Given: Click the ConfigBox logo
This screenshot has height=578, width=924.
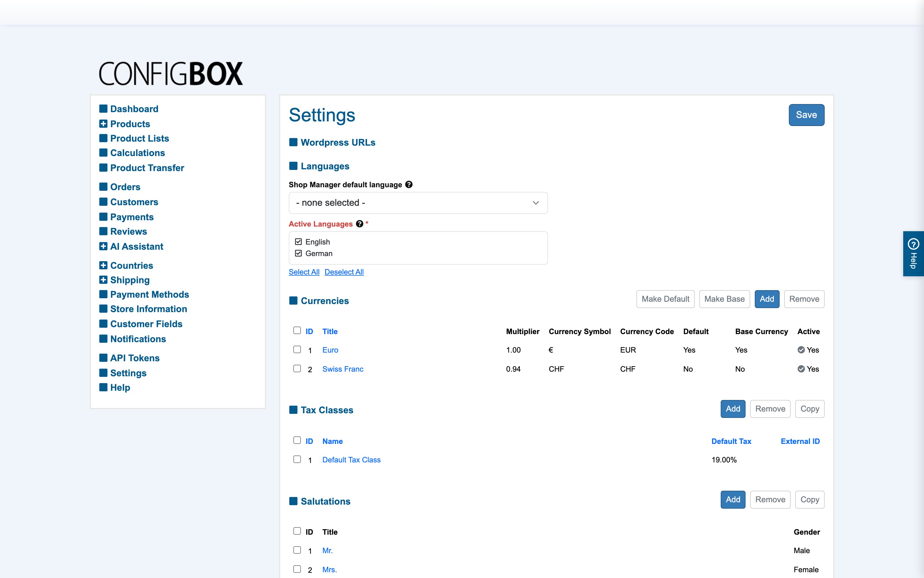Looking at the screenshot, I should (x=171, y=73).
